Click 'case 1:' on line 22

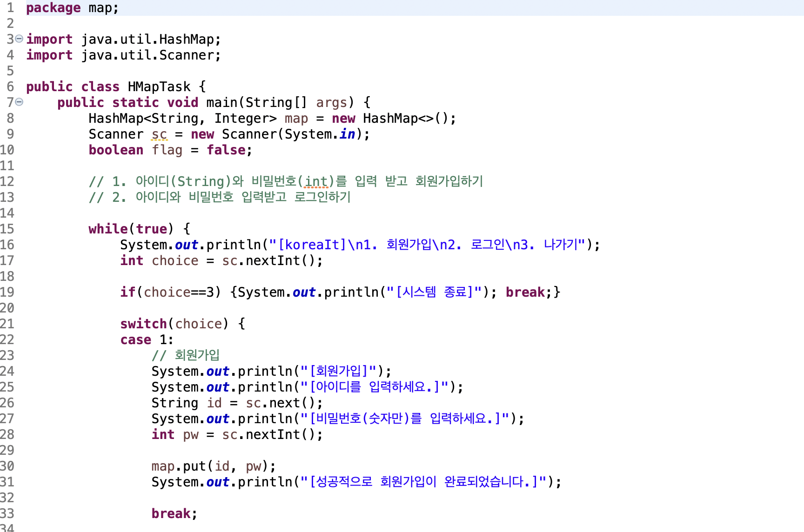147,340
